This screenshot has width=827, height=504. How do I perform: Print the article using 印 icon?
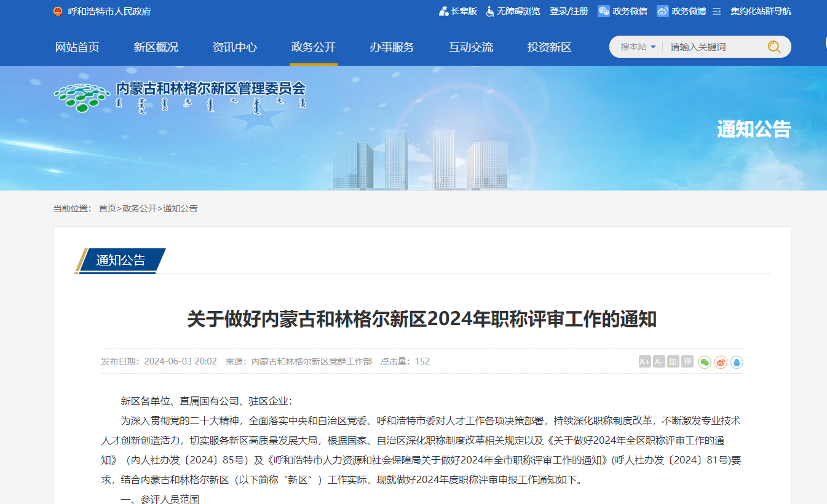673,362
